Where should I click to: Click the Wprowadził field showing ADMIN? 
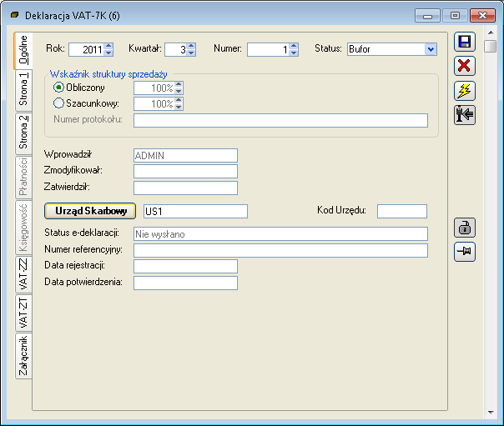point(185,155)
